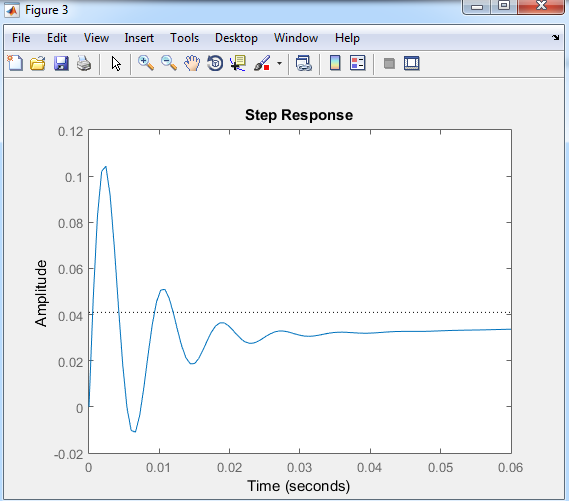Click the x-axis tick label 0.03
The height and width of the screenshot is (501, 569).
(x=299, y=467)
